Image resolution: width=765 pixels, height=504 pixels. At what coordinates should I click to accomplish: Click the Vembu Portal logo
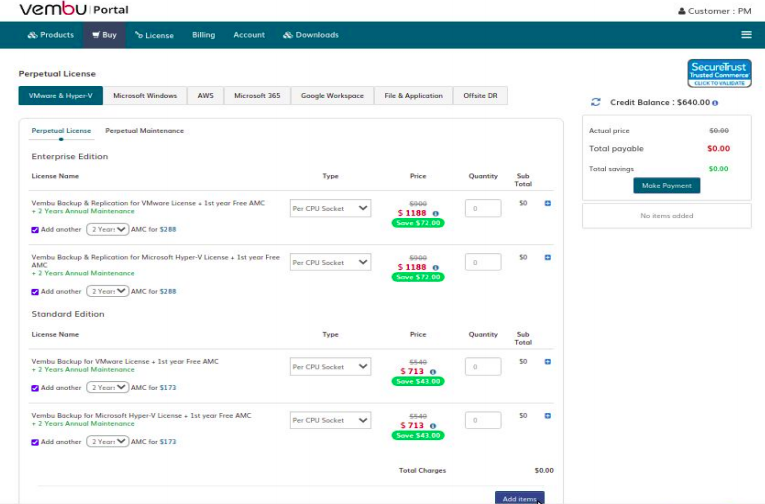74,9
